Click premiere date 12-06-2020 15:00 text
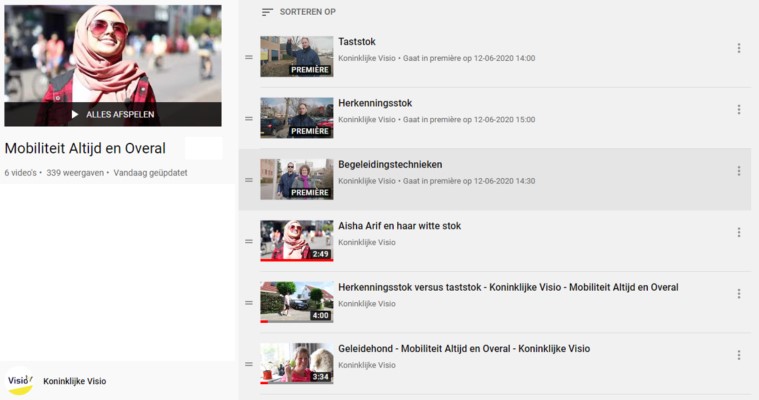The height and width of the screenshot is (400, 759). [x=504, y=120]
